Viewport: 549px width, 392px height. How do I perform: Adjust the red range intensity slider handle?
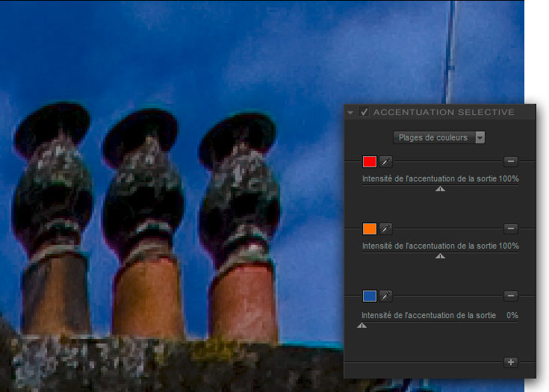440,189
